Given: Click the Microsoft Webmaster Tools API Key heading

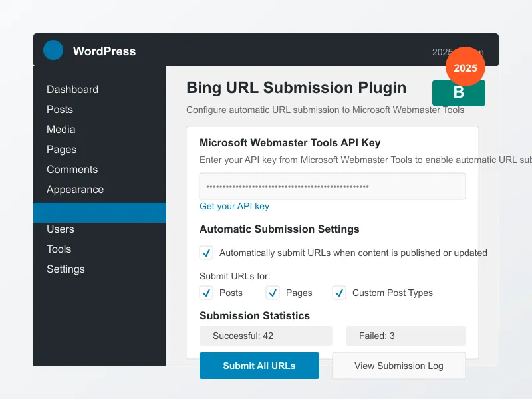Looking at the screenshot, I should coord(290,143).
